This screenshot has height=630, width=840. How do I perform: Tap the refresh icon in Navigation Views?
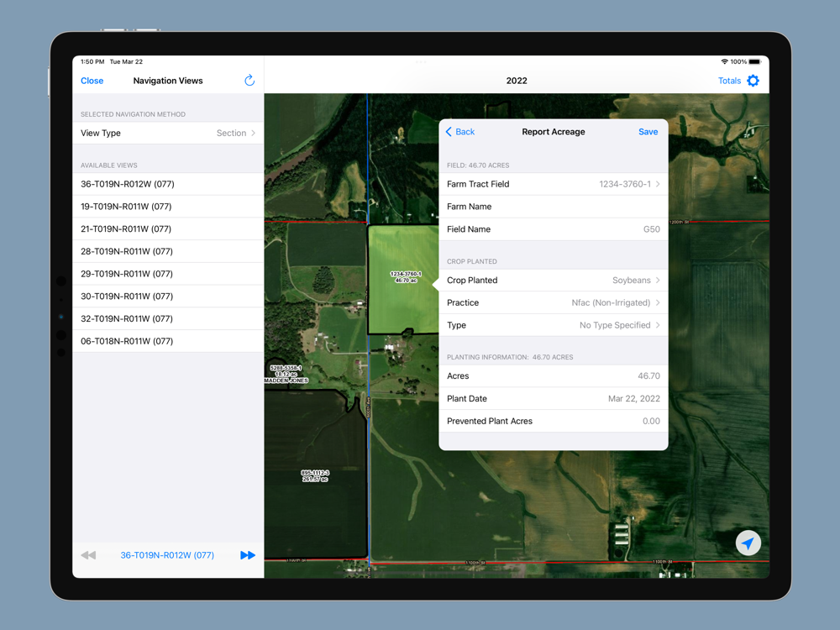(249, 81)
